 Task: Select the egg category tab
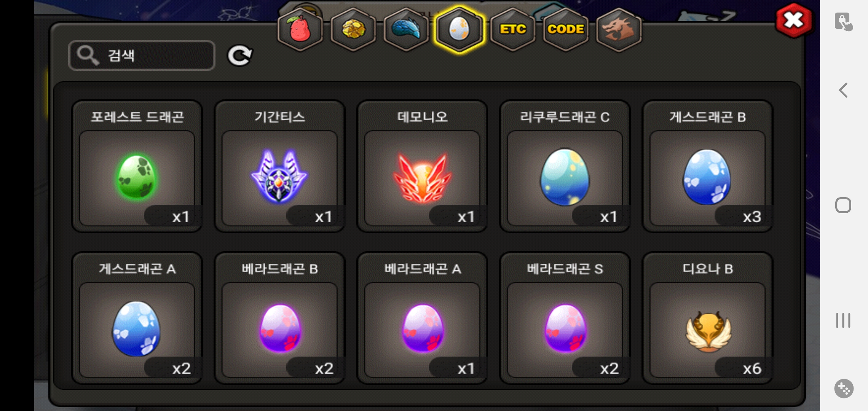460,30
